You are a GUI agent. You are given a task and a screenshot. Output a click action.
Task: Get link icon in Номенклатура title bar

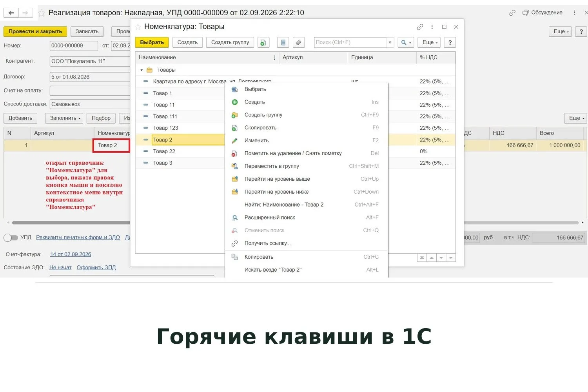[420, 27]
